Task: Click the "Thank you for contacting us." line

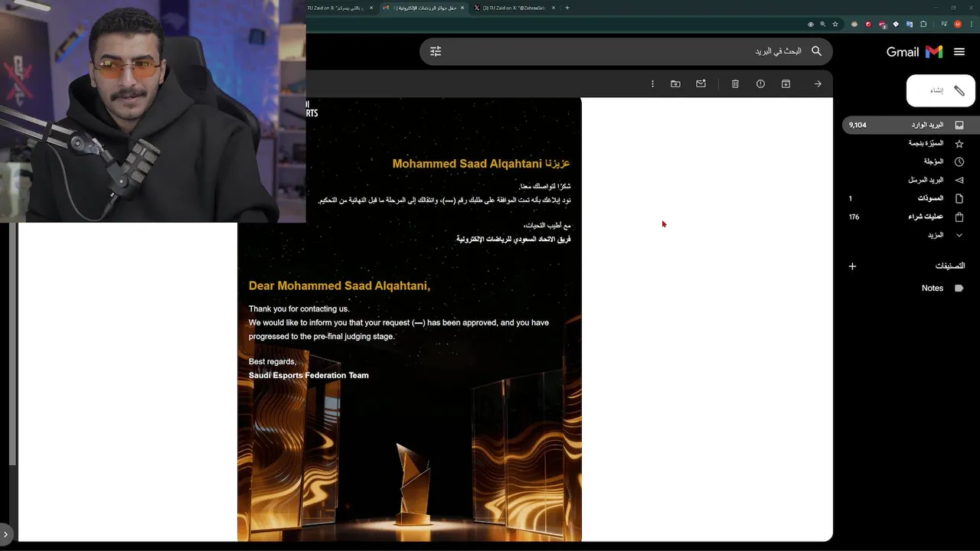Action: click(x=299, y=309)
